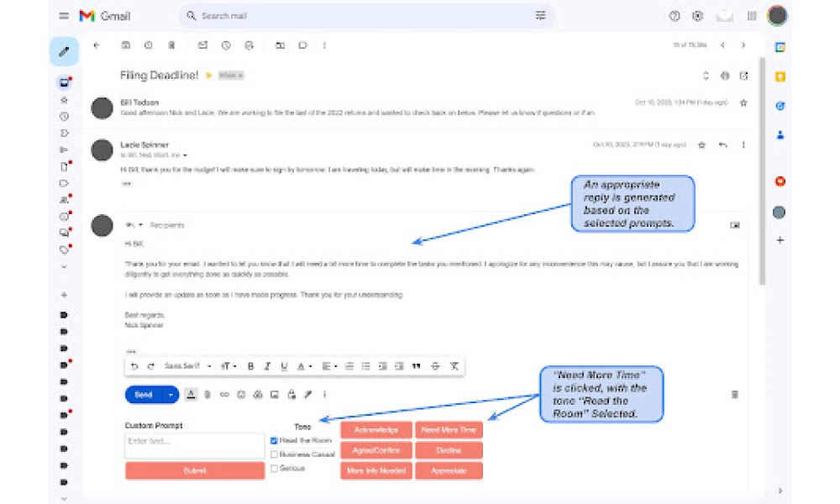Insert an emoji
Screen dimensions: 840x504
(241, 395)
